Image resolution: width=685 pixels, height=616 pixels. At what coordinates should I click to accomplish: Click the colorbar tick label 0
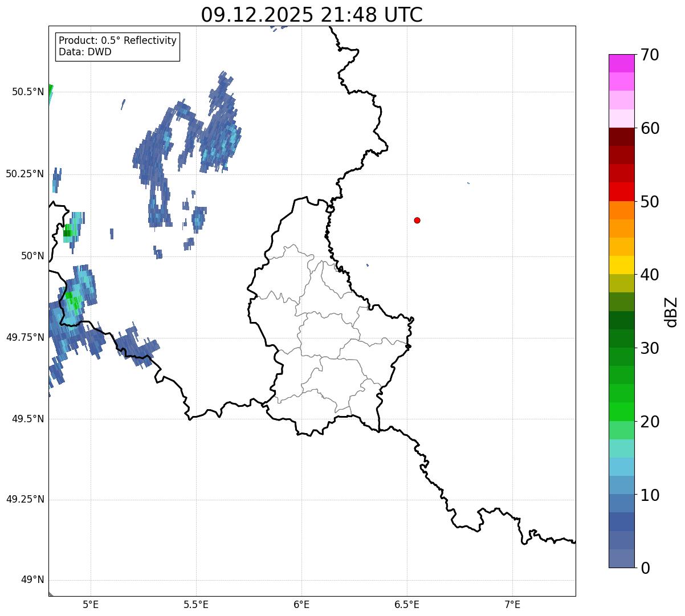click(x=645, y=568)
